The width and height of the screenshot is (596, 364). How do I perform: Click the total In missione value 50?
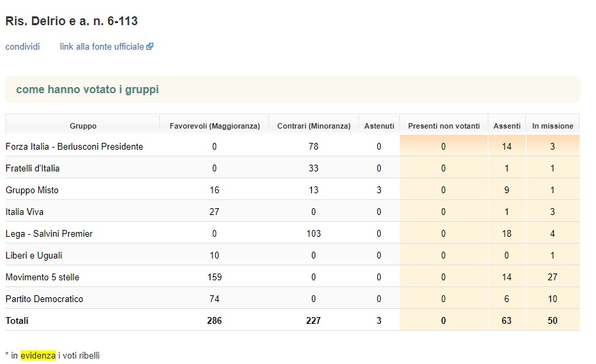tap(552, 320)
